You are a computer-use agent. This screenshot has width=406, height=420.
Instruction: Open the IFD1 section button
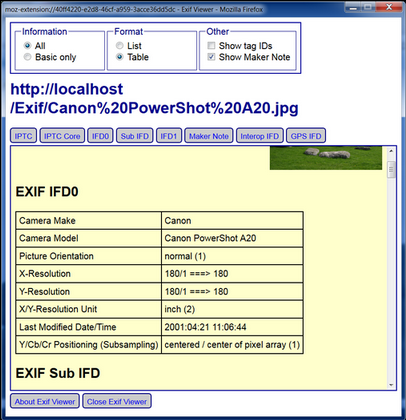[169, 136]
